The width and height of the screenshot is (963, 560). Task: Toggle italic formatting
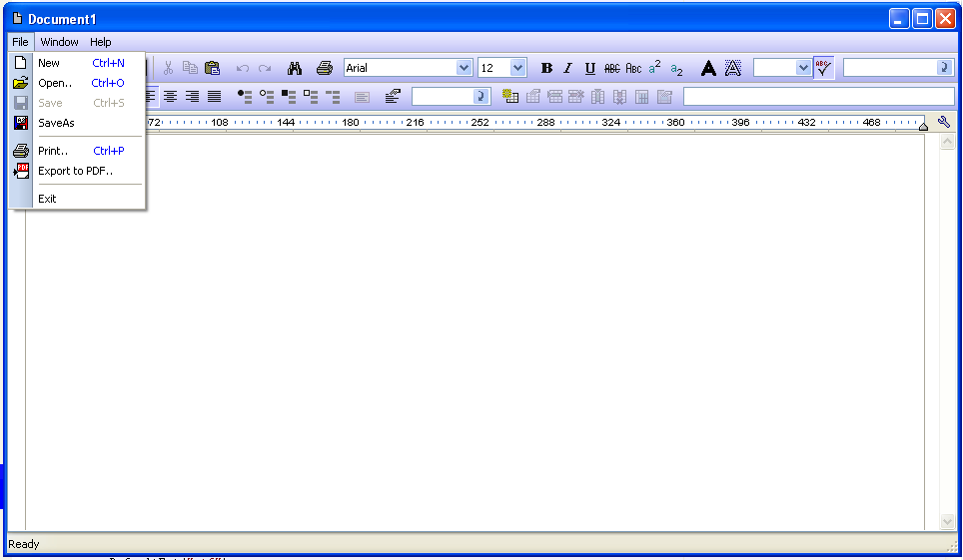(567, 68)
